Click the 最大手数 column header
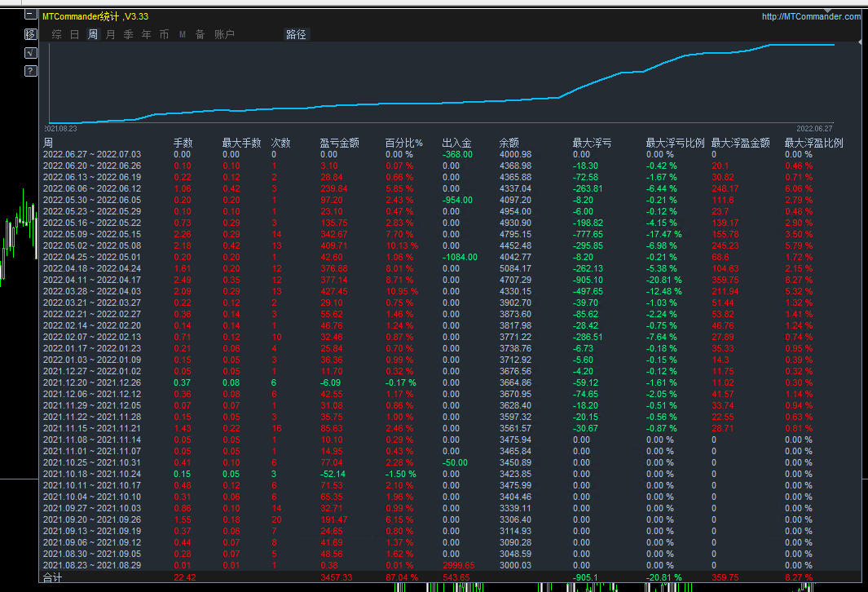The image size is (868, 592). pyautogui.click(x=241, y=143)
